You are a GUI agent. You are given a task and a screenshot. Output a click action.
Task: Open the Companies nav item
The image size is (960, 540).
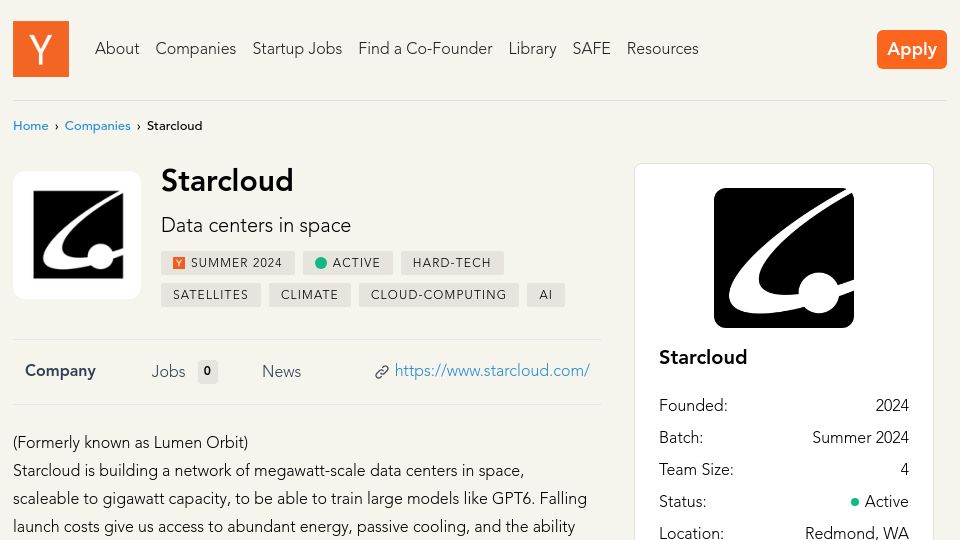click(195, 48)
